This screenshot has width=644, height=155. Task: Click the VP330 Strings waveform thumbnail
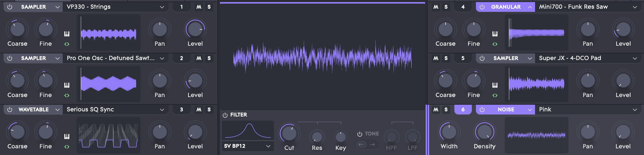pos(108,33)
